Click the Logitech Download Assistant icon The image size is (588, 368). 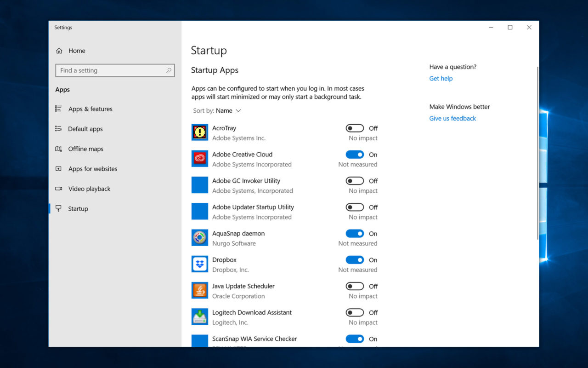click(x=199, y=316)
